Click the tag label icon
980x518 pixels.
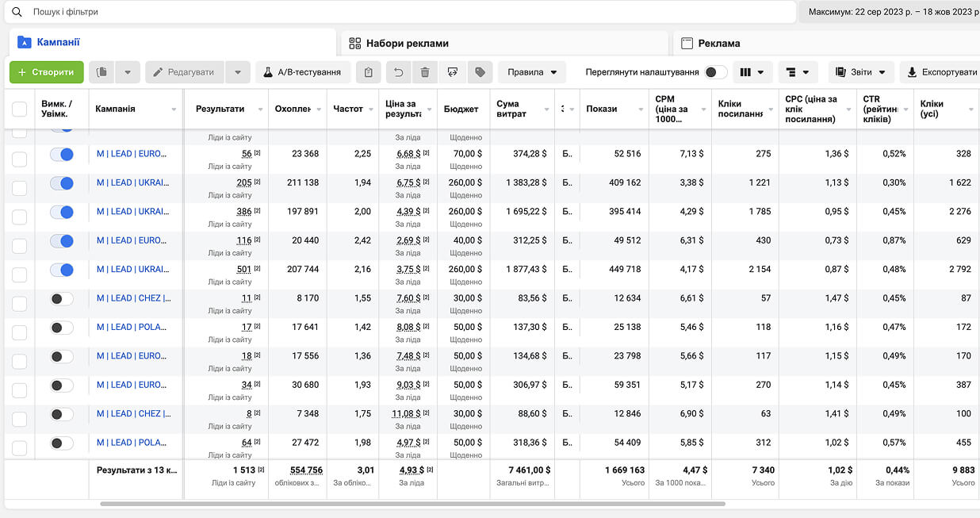[480, 72]
